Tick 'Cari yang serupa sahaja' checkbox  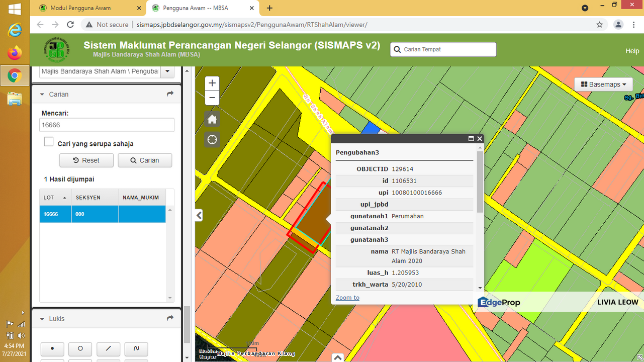click(49, 142)
